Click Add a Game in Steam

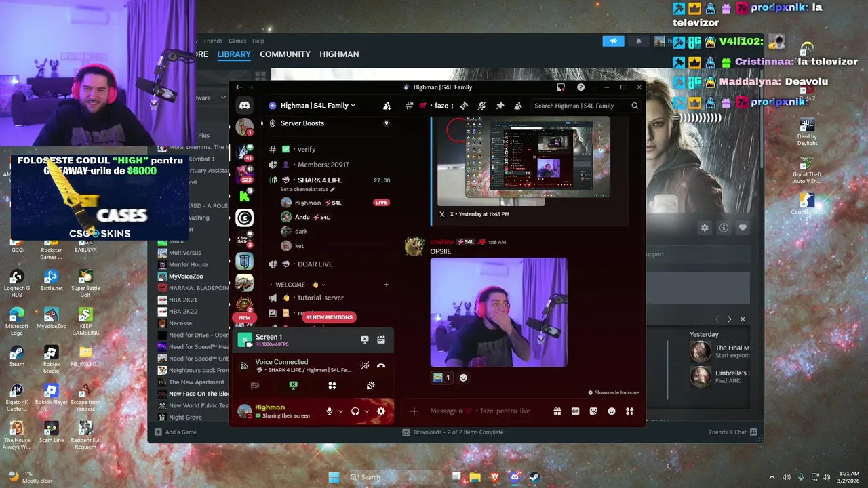(176, 432)
